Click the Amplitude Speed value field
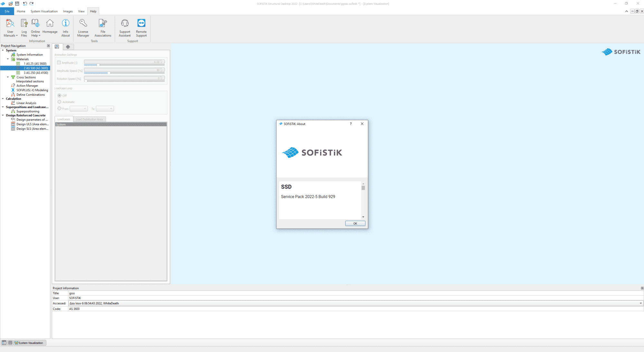The width and height of the screenshot is (644, 352). point(122,70)
